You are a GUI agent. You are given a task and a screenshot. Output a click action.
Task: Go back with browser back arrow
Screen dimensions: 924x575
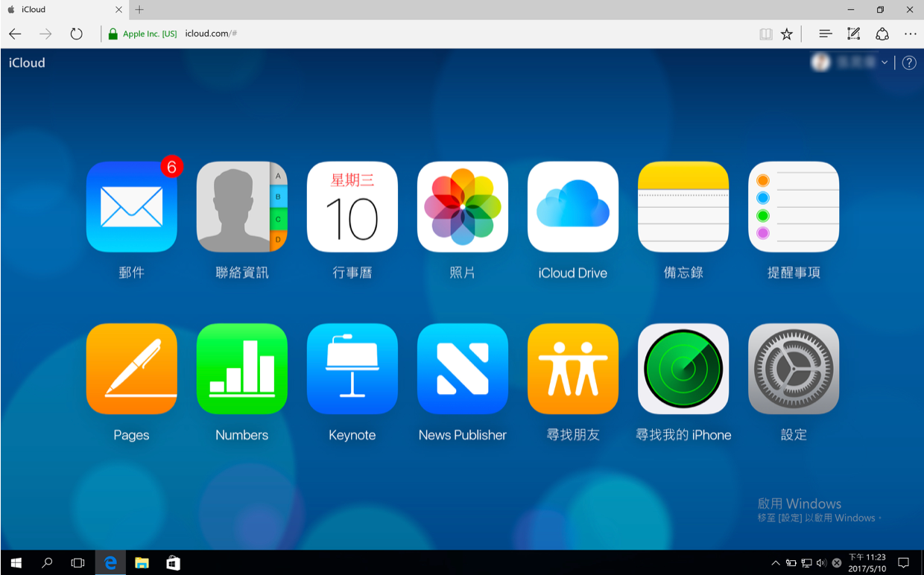tap(15, 34)
